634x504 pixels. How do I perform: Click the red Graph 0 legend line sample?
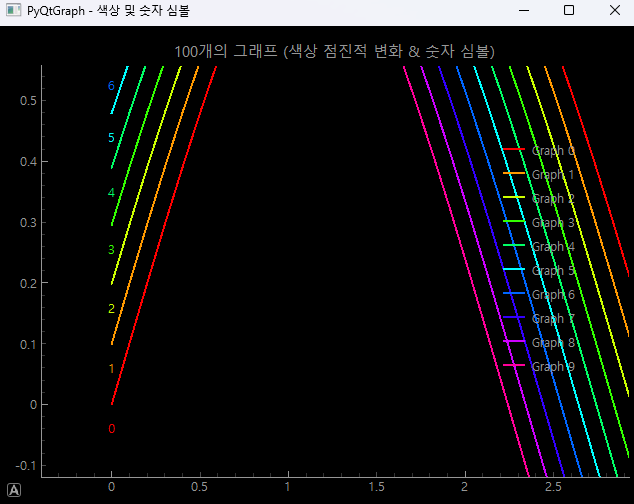click(514, 149)
